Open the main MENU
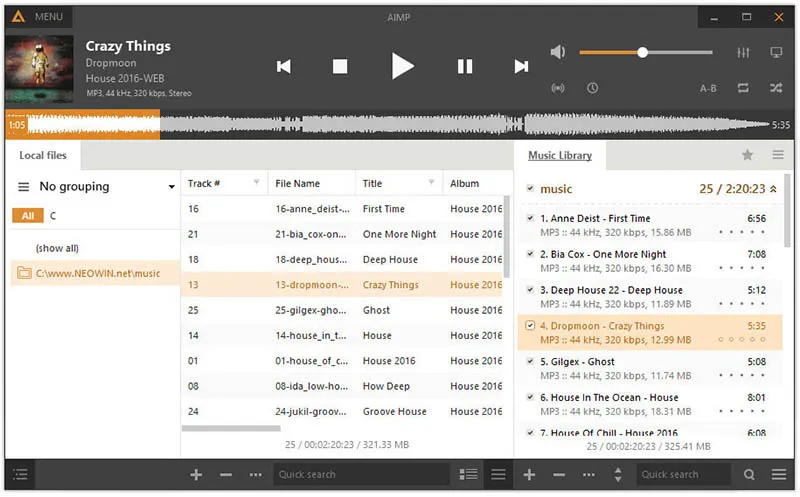This screenshot has width=800, height=497. [39, 17]
